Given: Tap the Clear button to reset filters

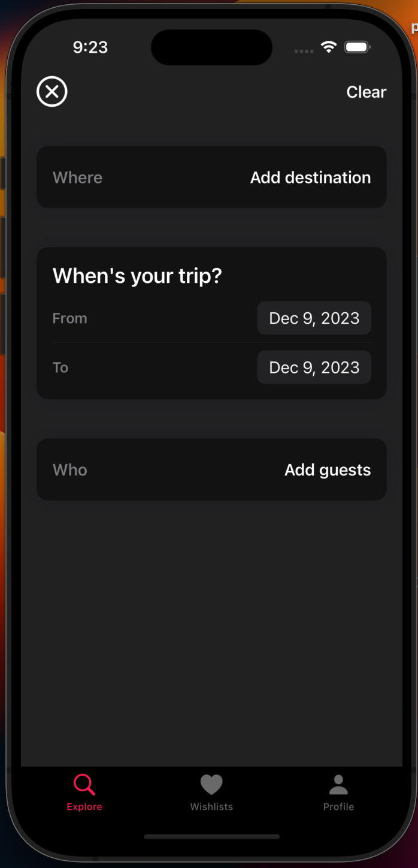Looking at the screenshot, I should coord(366,91).
